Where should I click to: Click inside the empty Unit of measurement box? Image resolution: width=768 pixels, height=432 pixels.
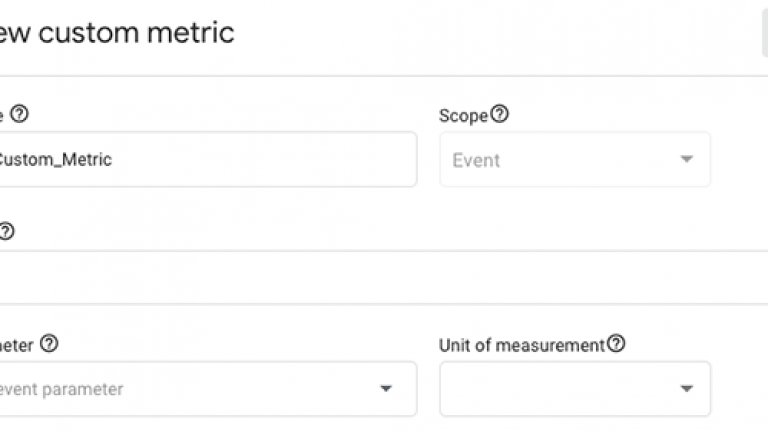tap(555, 389)
